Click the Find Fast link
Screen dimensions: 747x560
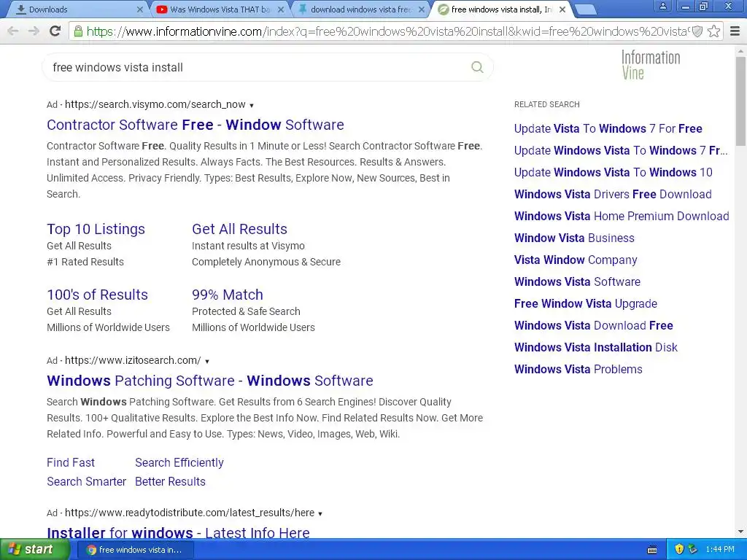click(71, 462)
